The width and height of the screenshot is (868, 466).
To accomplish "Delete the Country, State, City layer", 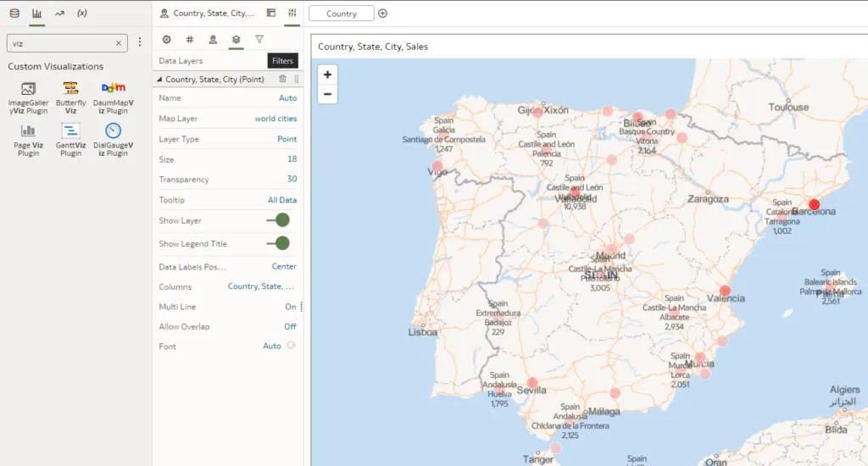I will [x=282, y=79].
